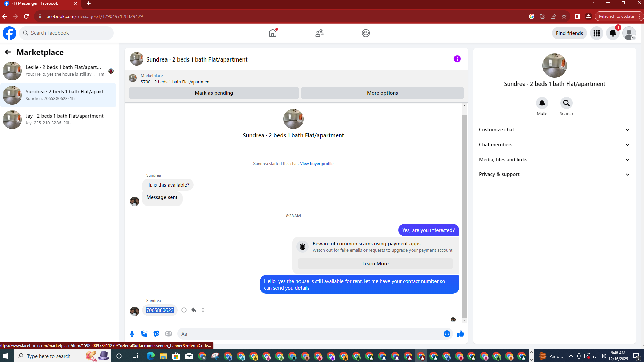
Task: Go back to the previous page in browser
Action: pos(5,16)
